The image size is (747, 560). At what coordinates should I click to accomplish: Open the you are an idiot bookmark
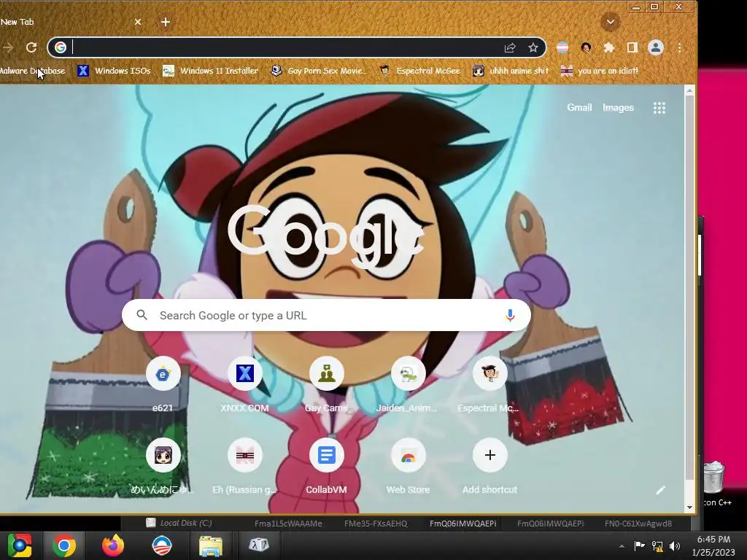click(600, 71)
